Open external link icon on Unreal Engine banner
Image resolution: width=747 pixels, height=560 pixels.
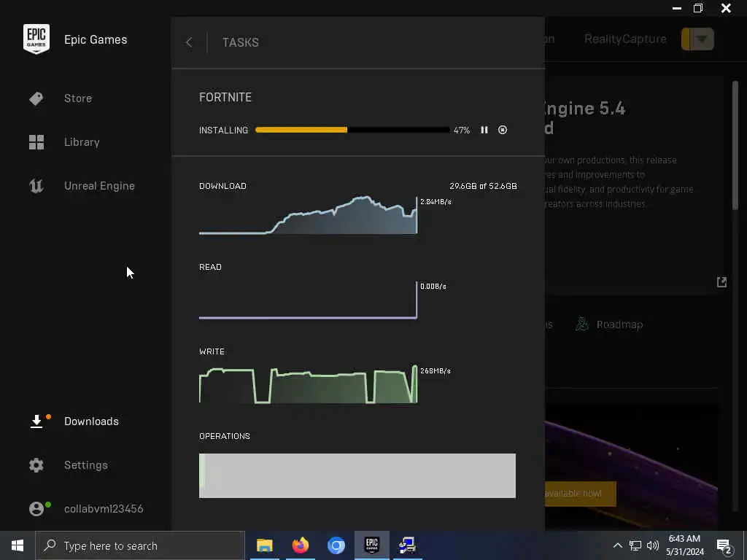click(x=721, y=282)
